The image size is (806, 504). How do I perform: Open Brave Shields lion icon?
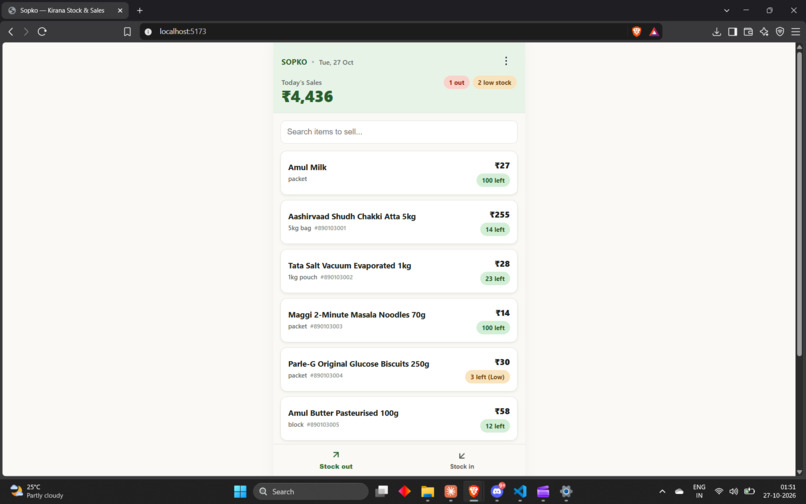[x=636, y=31]
